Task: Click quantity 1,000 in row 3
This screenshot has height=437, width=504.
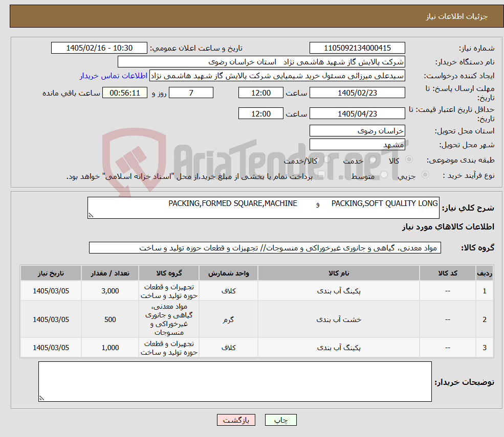Action: pos(110,348)
